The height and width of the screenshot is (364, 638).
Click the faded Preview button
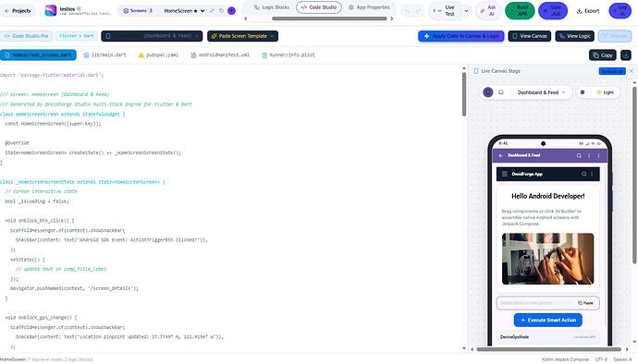coord(614,36)
